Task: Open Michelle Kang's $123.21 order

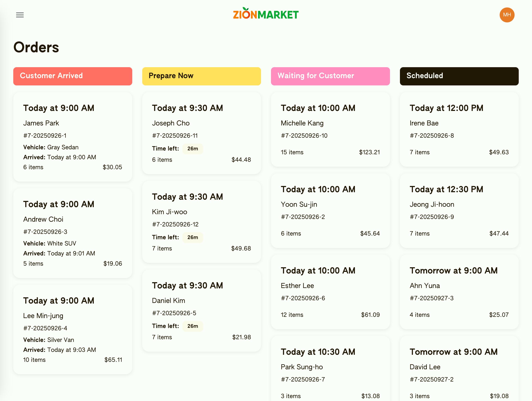Action: 330,129
